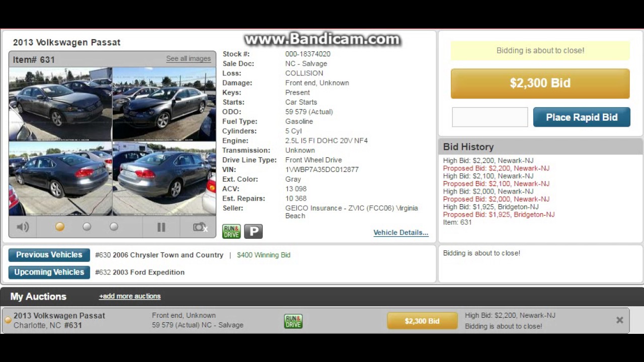Click the Run & Drive badge in vehicle details
This screenshot has height=362, width=644.
click(231, 231)
